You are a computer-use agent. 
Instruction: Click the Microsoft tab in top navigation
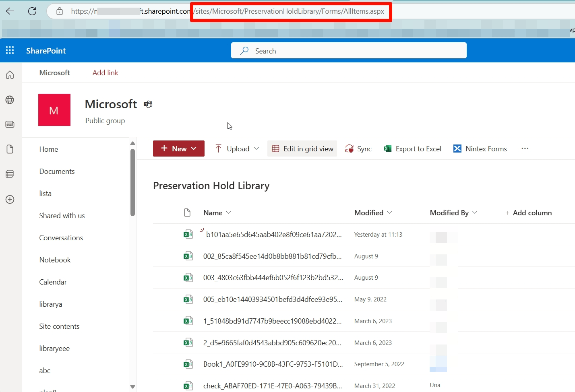(x=55, y=73)
